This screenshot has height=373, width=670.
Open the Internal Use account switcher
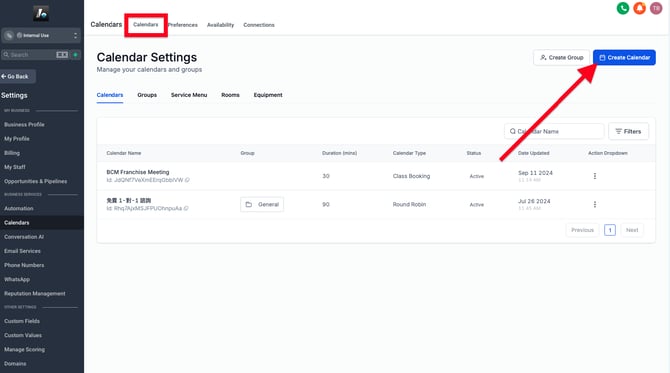tap(41, 35)
